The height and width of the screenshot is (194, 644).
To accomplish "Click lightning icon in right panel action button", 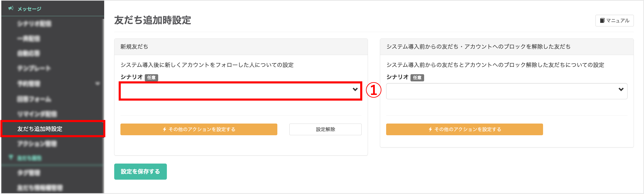I will point(430,129).
